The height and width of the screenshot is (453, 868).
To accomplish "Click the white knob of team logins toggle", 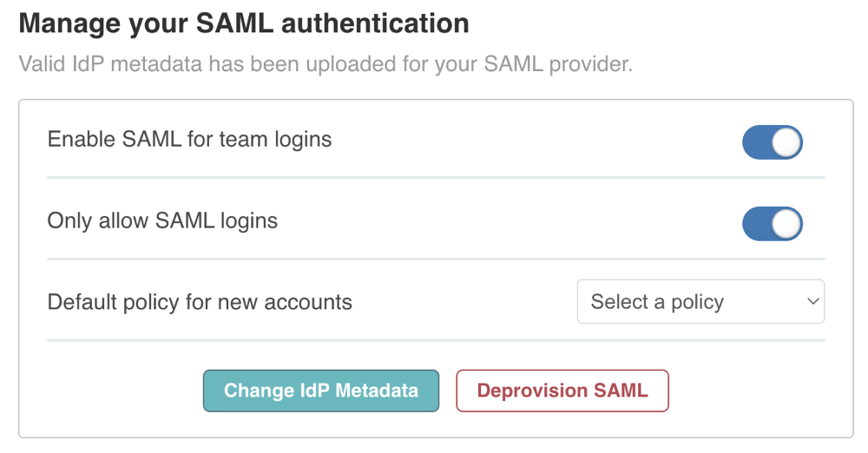I will point(786,142).
